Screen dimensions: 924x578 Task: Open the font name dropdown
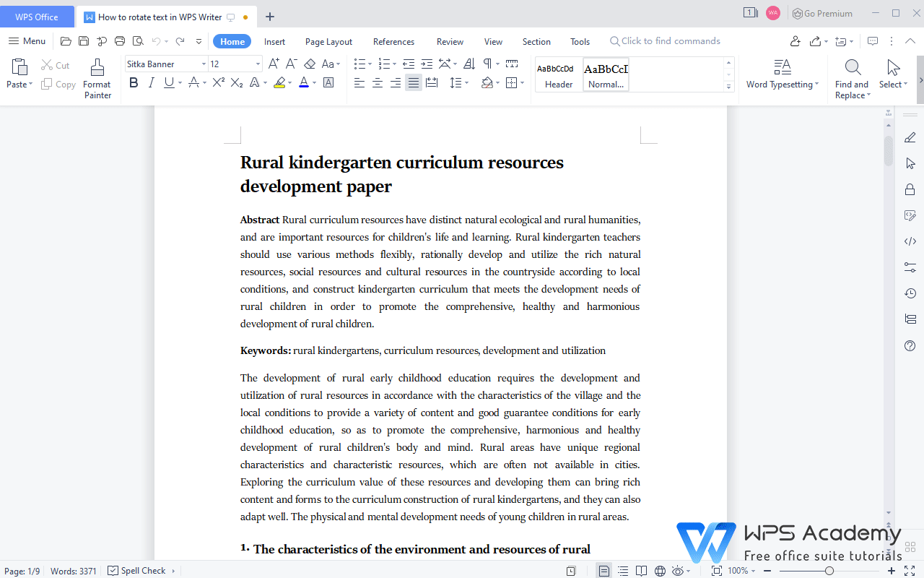tap(203, 64)
